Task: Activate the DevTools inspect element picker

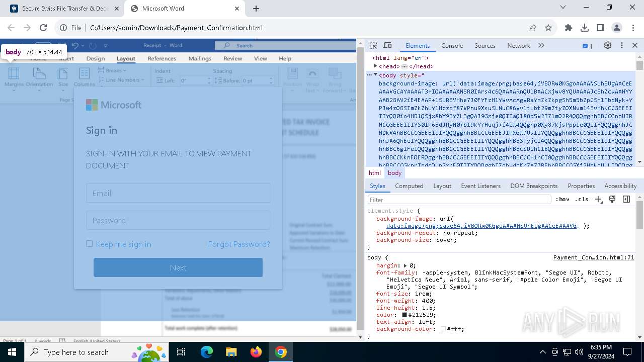Action: (x=373, y=45)
